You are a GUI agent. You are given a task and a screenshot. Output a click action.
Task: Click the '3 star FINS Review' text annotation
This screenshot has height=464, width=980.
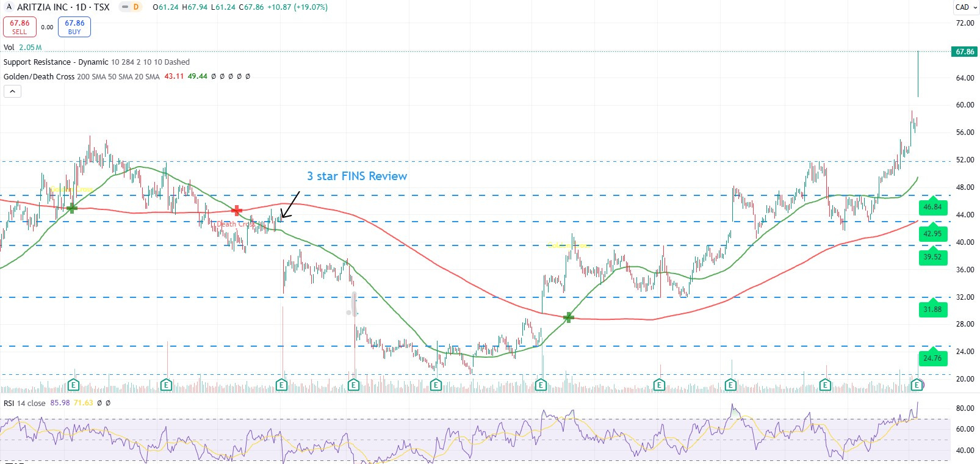357,176
